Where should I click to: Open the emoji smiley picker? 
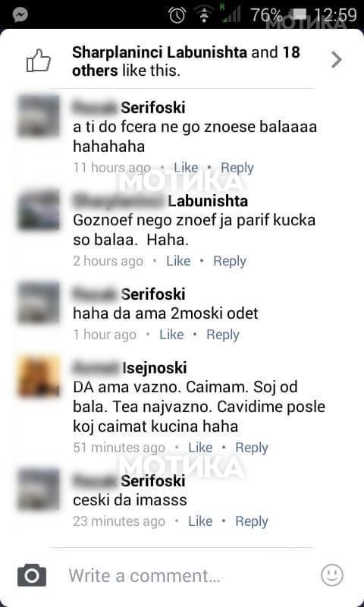tap(332, 575)
